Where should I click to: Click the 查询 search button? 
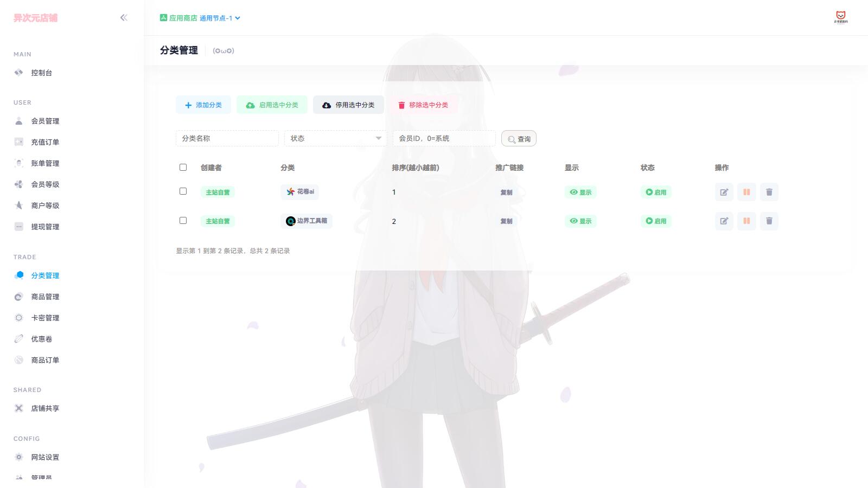pyautogui.click(x=519, y=139)
